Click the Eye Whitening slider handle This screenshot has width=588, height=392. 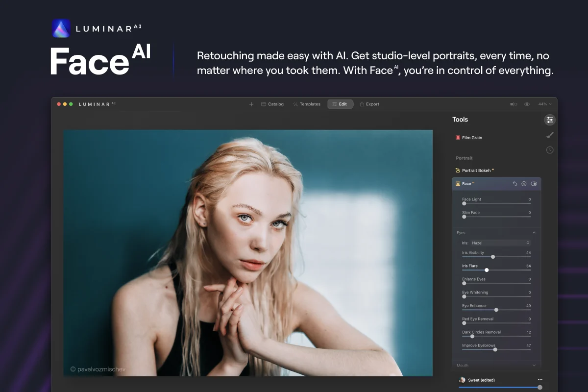coord(464,296)
